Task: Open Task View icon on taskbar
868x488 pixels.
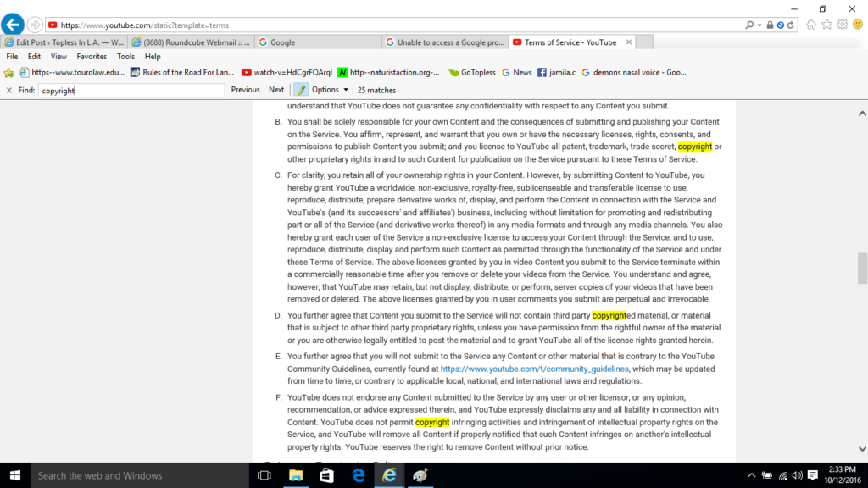Action: (264, 475)
